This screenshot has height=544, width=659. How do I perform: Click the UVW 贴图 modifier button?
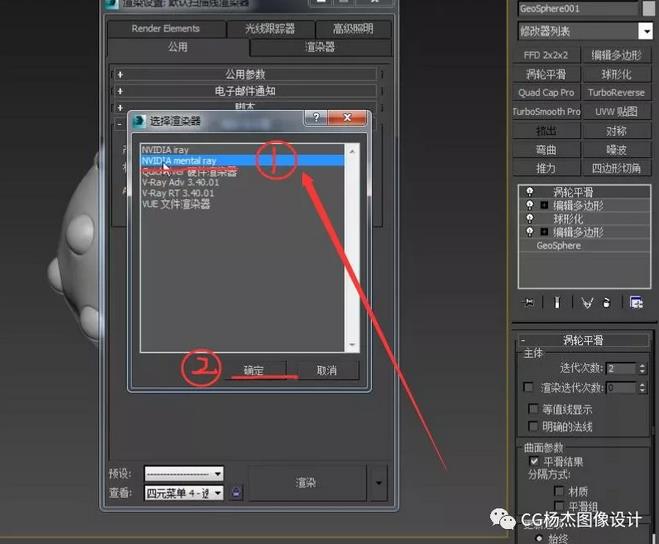point(616,112)
